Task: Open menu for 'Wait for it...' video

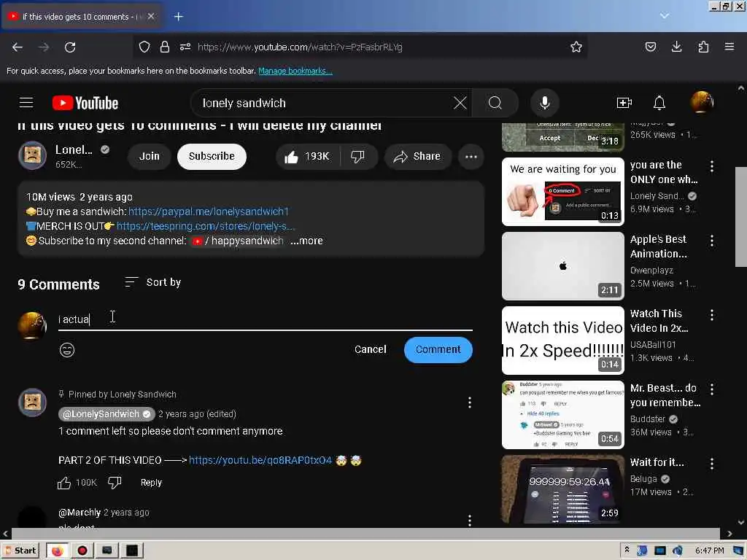Action: pyautogui.click(x=712, y=463)
